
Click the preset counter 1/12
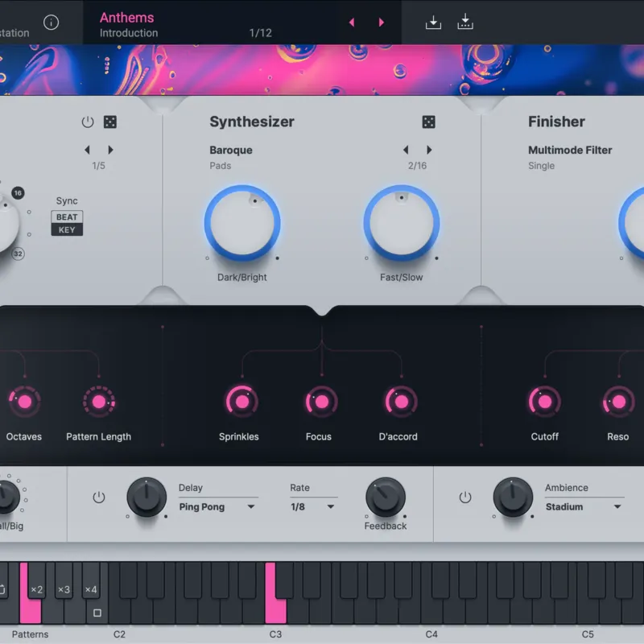(x=260, y=33)
